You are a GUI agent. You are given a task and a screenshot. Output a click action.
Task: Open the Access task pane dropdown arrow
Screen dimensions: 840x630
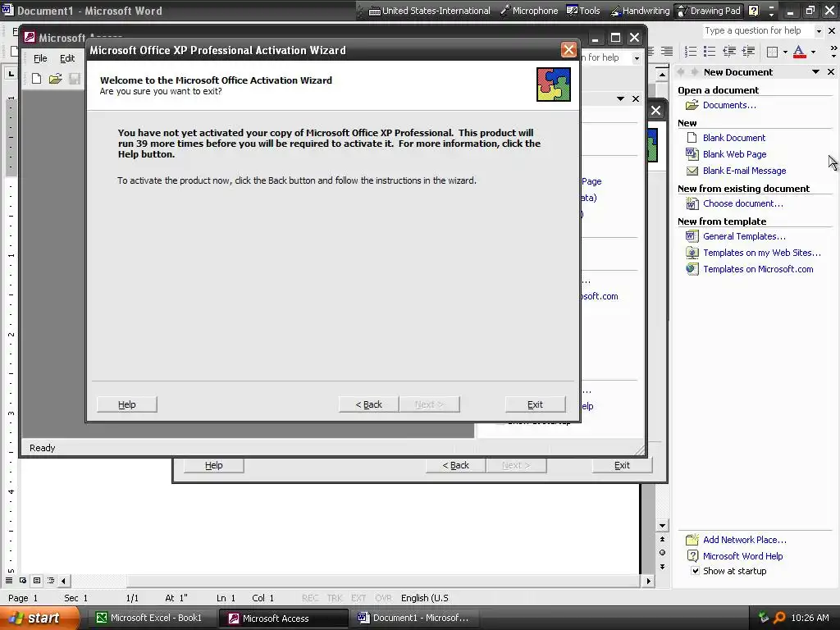(620, 98)
